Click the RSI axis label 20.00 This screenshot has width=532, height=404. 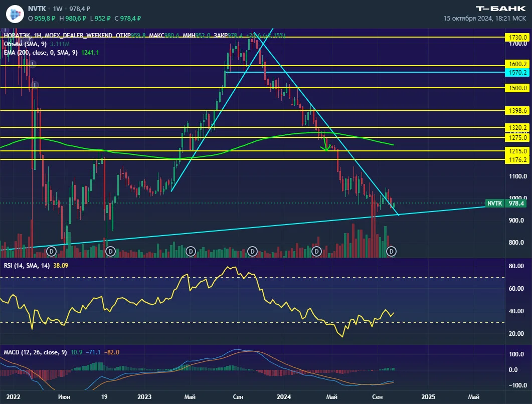[x=516, y=334]
